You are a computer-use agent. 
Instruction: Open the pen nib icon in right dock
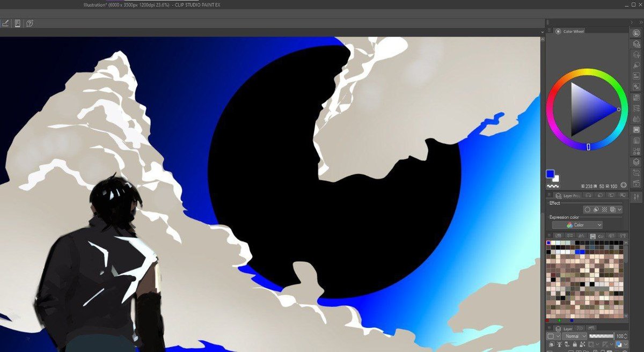636,65
